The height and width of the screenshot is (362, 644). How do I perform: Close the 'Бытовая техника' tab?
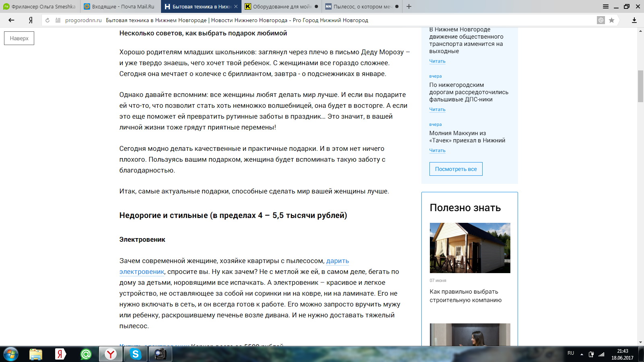pyautogui.click(x=236, y=6)
